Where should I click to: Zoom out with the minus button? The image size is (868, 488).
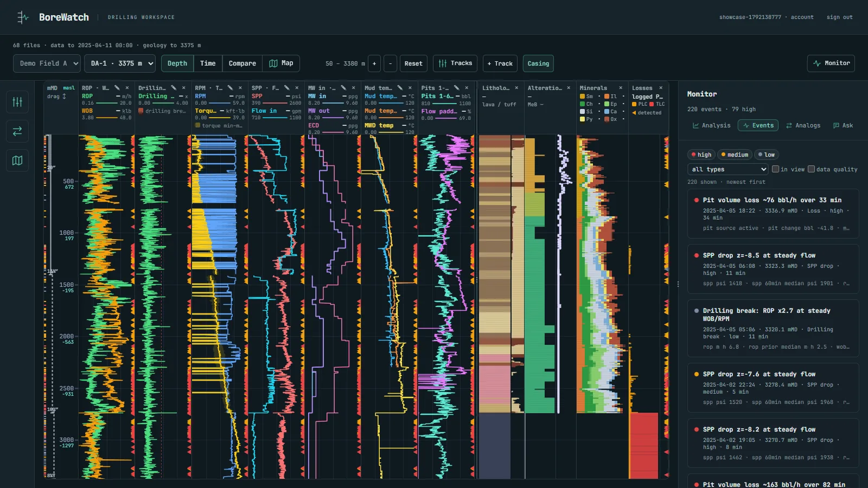[391, 63]
